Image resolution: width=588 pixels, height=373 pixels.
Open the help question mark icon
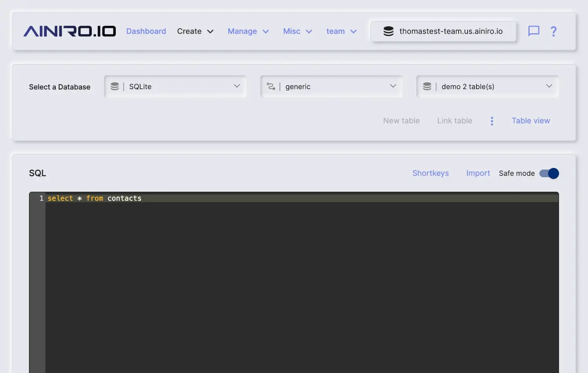554,31
